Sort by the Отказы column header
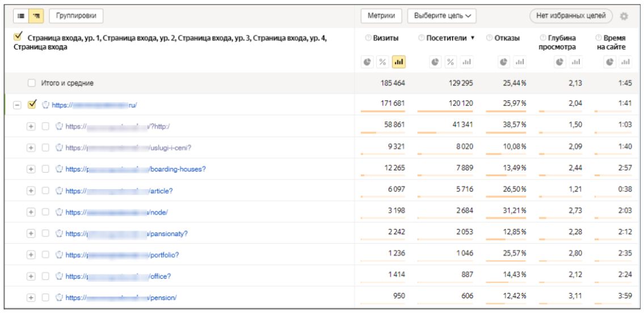Screen dimensions: 644x313 [x=506, y=38]
